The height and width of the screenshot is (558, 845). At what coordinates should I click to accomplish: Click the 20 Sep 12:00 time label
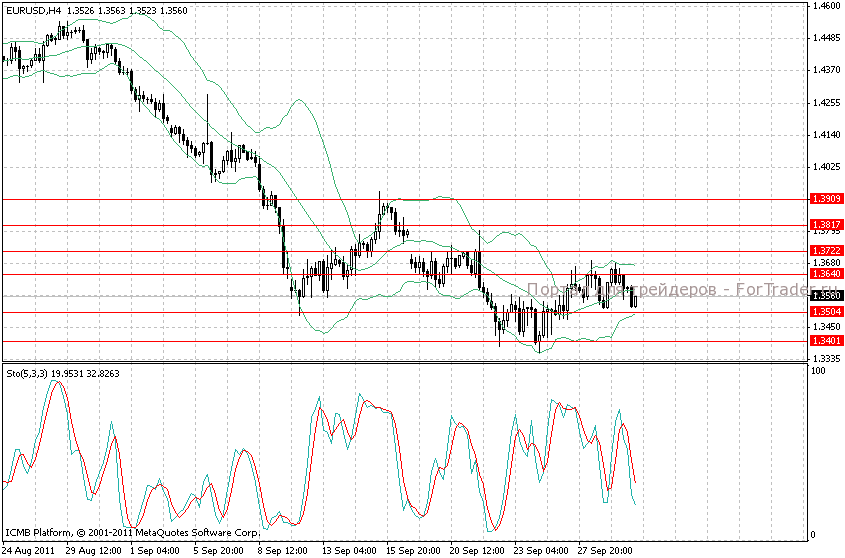(476, 550)
